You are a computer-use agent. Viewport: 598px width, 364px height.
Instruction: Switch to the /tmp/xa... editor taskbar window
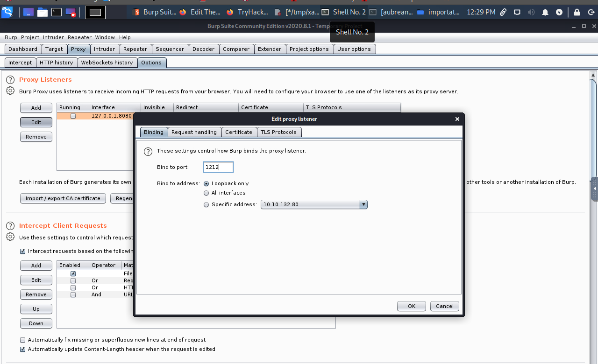point(297,12)
